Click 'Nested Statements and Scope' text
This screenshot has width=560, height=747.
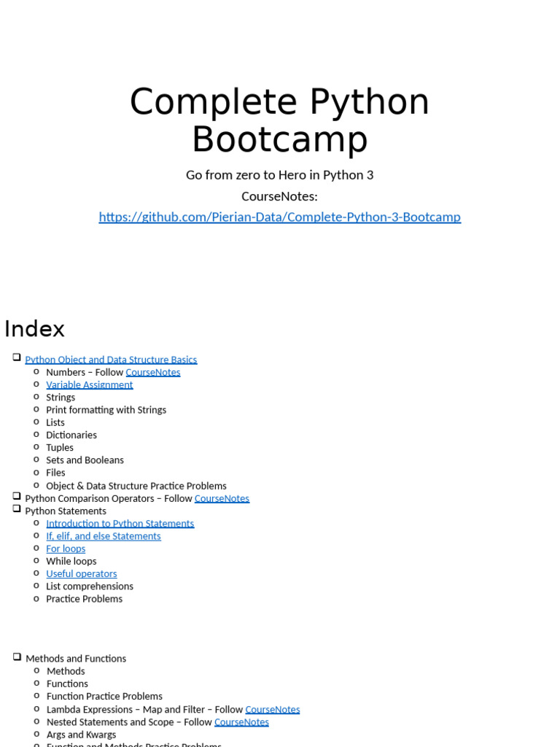110,722
